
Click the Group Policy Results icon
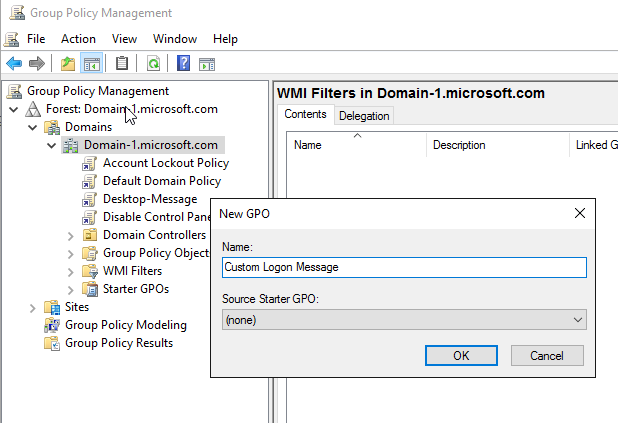52,343
